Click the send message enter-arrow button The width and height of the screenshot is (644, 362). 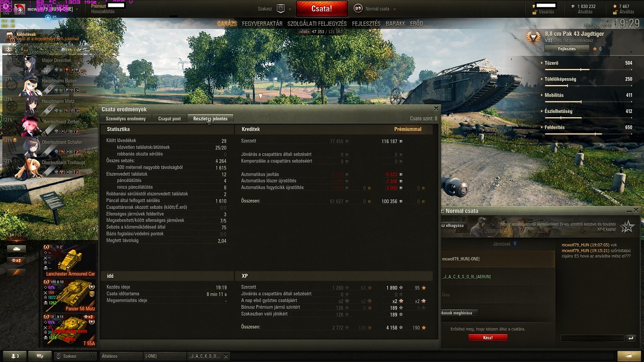pos(631,338)
